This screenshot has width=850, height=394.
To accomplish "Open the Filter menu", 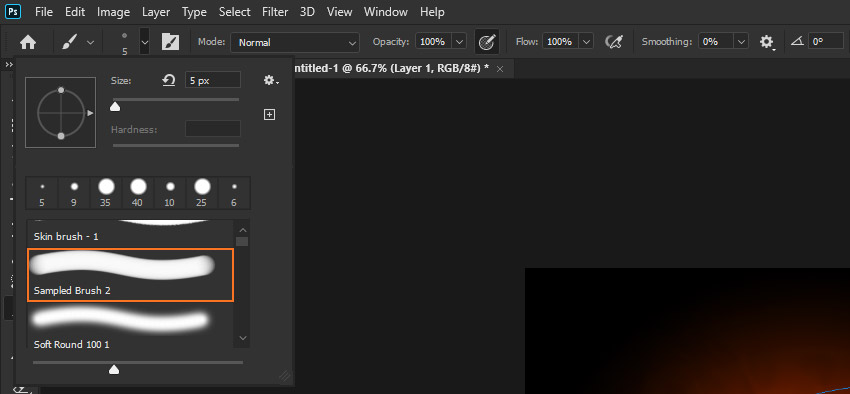I will pyautogui.click(x=274, y=11).
